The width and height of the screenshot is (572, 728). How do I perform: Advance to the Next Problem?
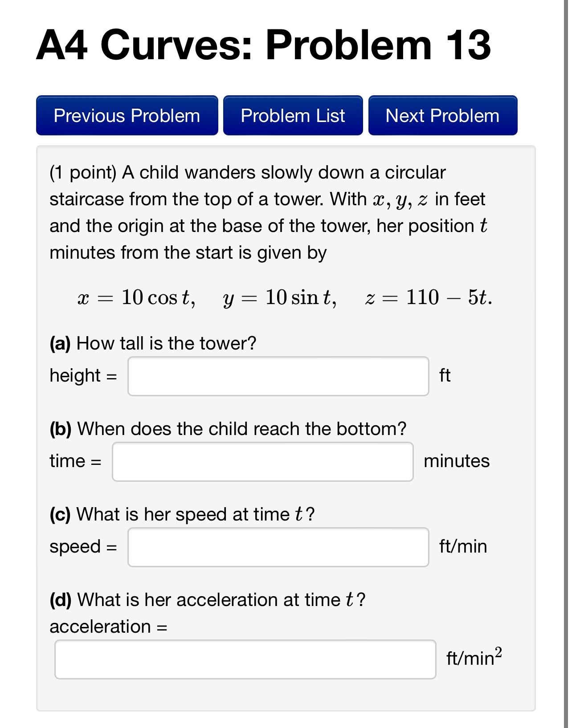tap(442, 116)
